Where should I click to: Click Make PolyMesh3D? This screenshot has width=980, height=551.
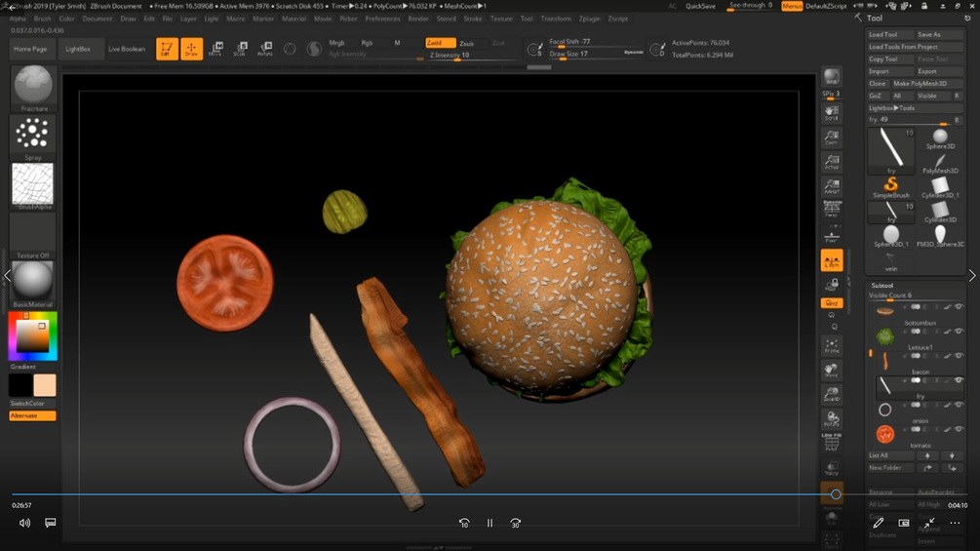click(927, 84)
